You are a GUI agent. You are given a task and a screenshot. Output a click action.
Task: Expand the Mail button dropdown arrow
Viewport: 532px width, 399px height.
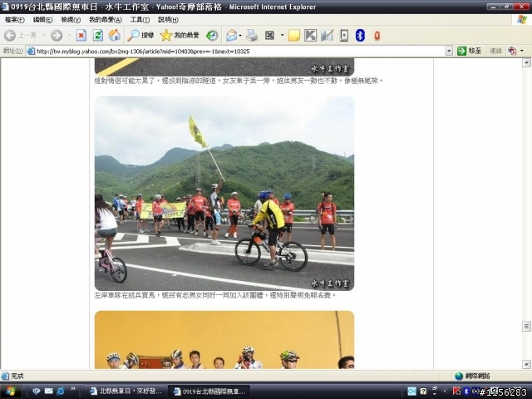[x=240, y=35]
